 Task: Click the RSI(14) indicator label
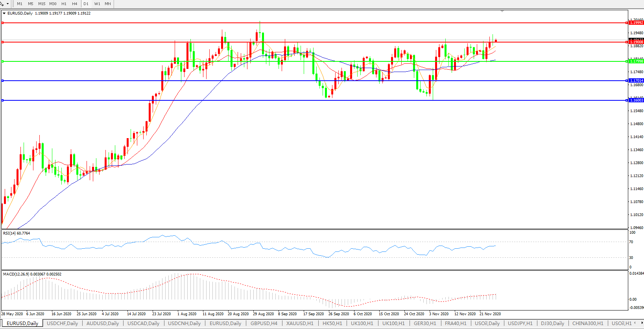coord(16,233)
